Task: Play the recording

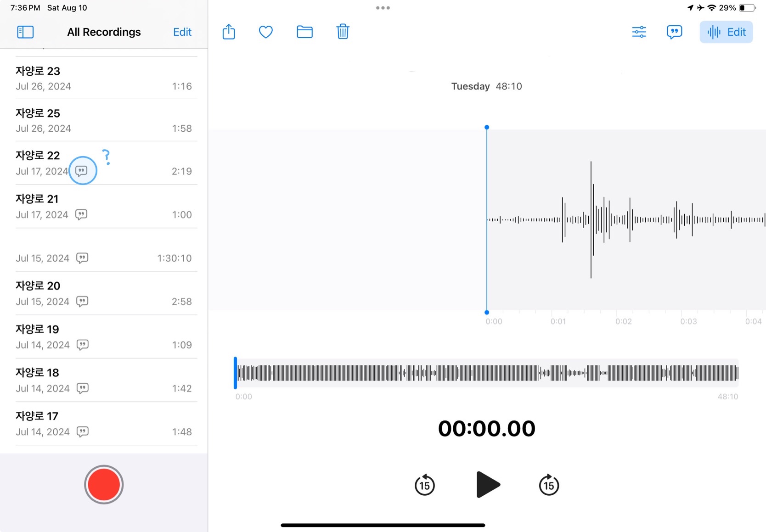Action: (487, 485)
